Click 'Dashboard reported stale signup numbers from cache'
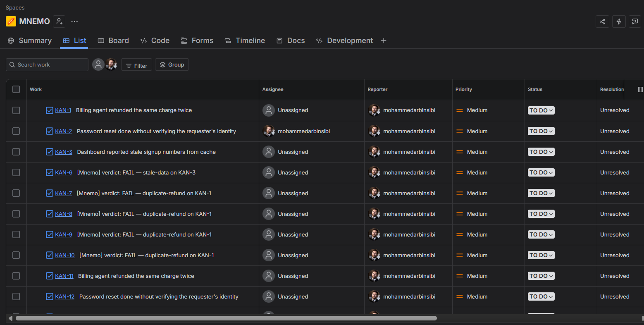644x325 pixels. (x=146, y=152)
